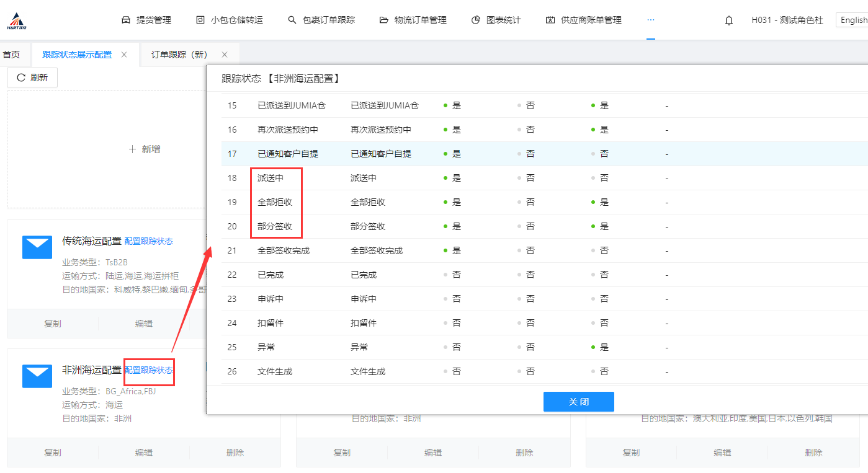This screenshot has width=868, height=473.
Task: Click 复制 under the 传统海运配置 card
Action: click(x=53, y=324)
